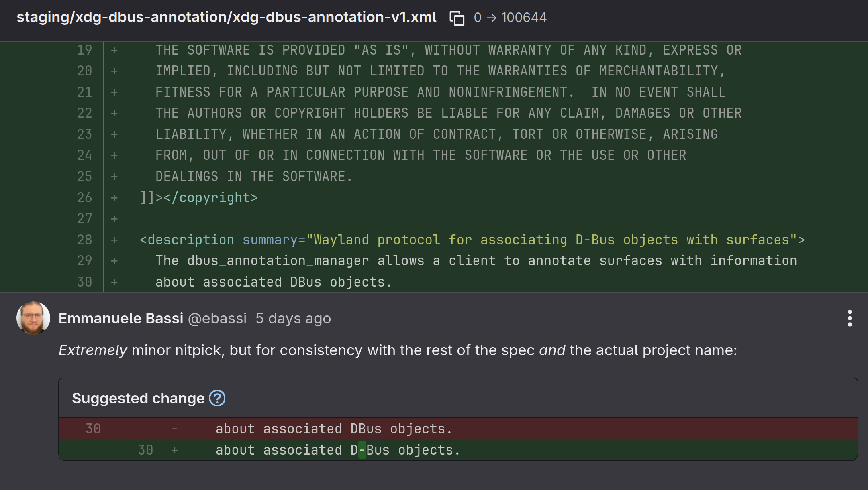Copy the xdg-dbus-annotation-v1.xml file path
The image size is (868, 490).
tap(457, 18)
